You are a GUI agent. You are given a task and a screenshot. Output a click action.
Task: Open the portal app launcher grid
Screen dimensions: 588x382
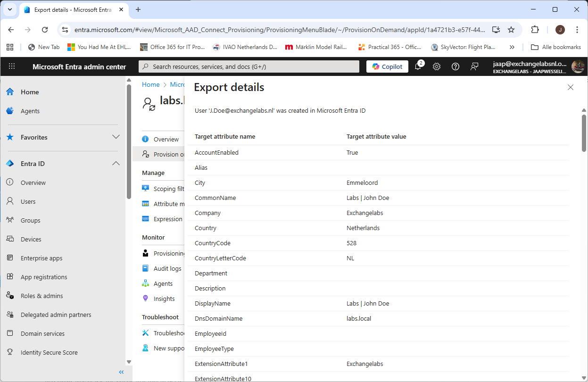pyautogui.click(x=12, y=66)
